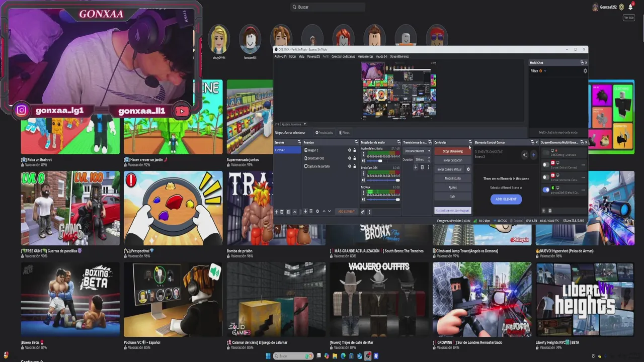644x362 pixels.
Task: Open scene filters icon in the Escenas toolbar
Action: 288,212
